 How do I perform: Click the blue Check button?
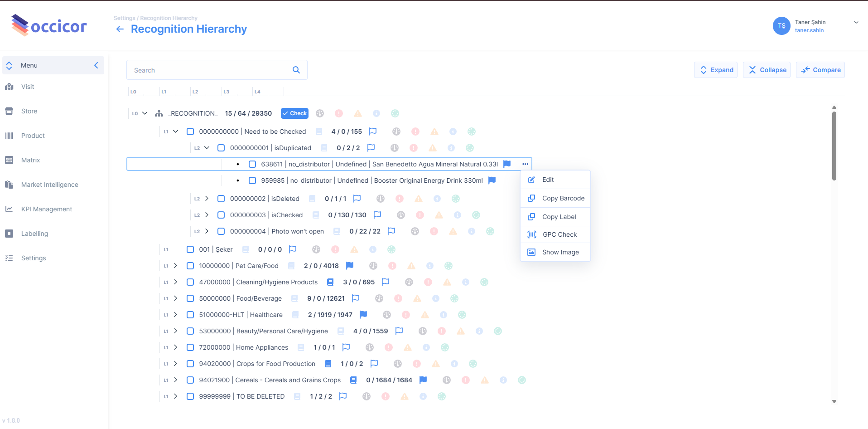(x=294, y=113)
